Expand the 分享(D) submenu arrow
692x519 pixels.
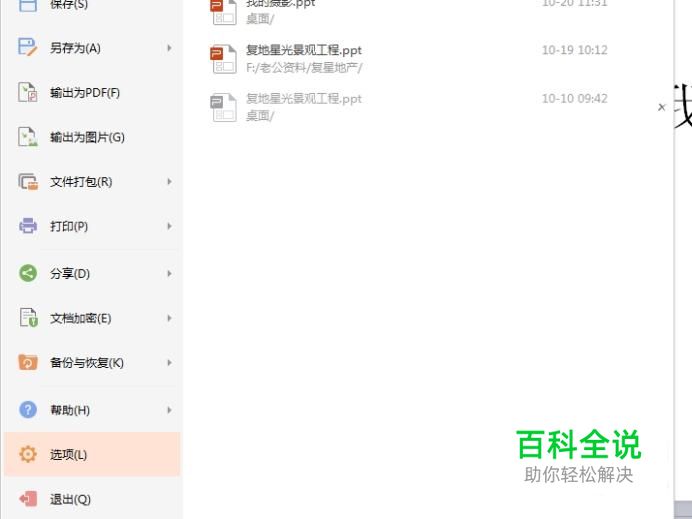pyautogui.click(x=169, y=274)
